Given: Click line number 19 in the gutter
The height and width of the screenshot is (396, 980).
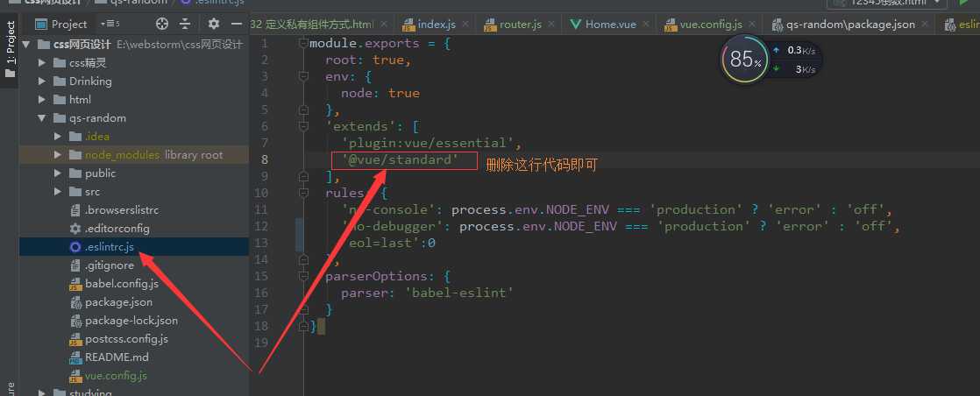Looking at the screenshot, I should click(262, 343).
